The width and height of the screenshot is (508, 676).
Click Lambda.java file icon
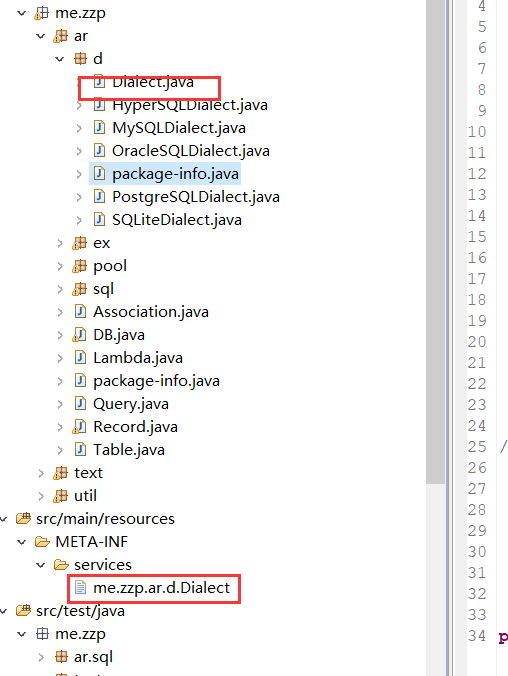pos(80,357)
